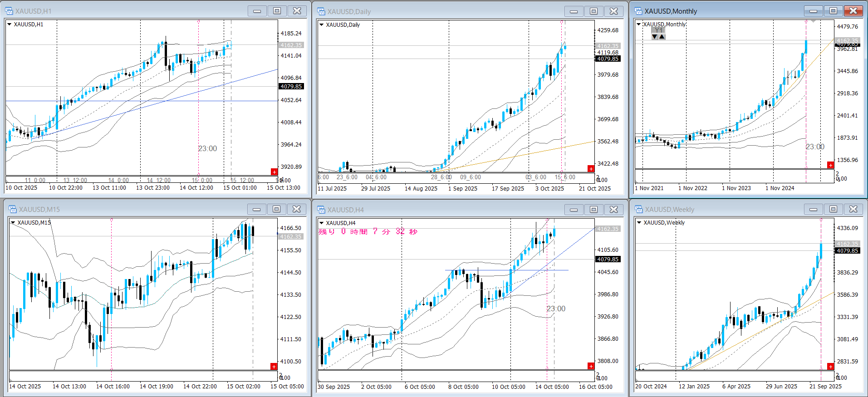Click the Y1 button on the Monthly chart
This screenshot has height=397, width=868.
coord(658,30)
